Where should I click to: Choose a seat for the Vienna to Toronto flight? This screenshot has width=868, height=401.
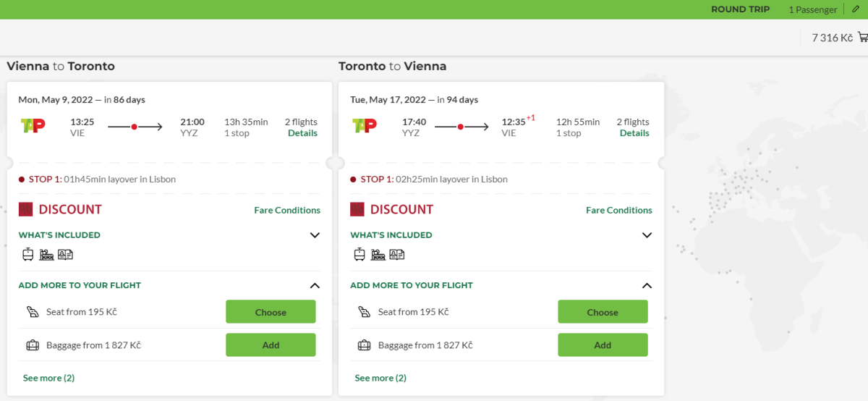click(271, 312)
